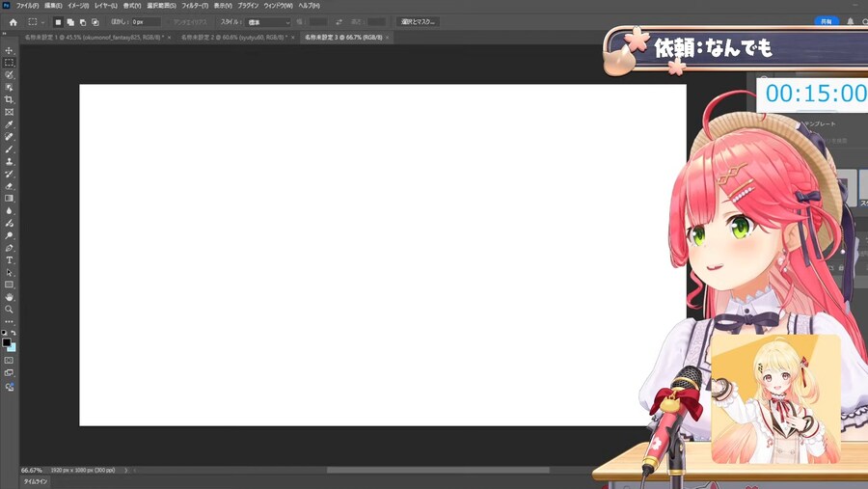
Task: Select the Frame tool
Action: point(9,112)
